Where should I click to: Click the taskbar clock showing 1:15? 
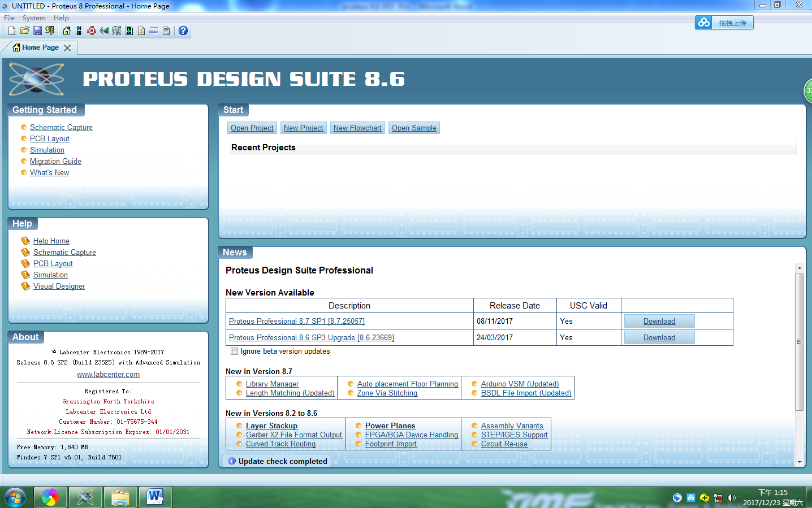click(772, 497)
